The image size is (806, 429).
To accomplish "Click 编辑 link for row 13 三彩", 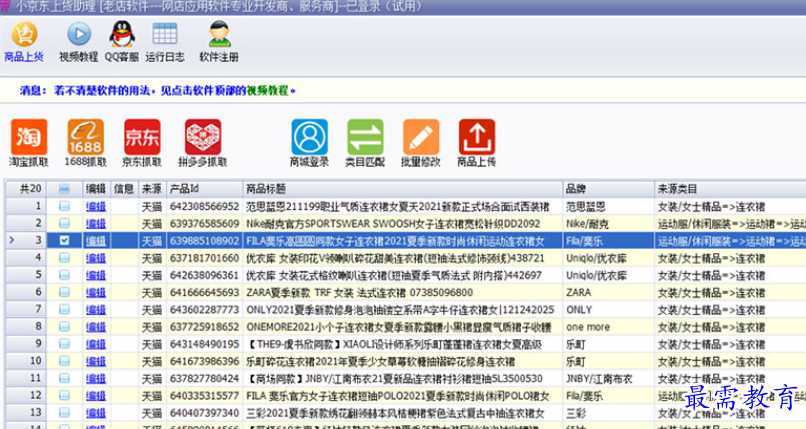I will point(96,413).
